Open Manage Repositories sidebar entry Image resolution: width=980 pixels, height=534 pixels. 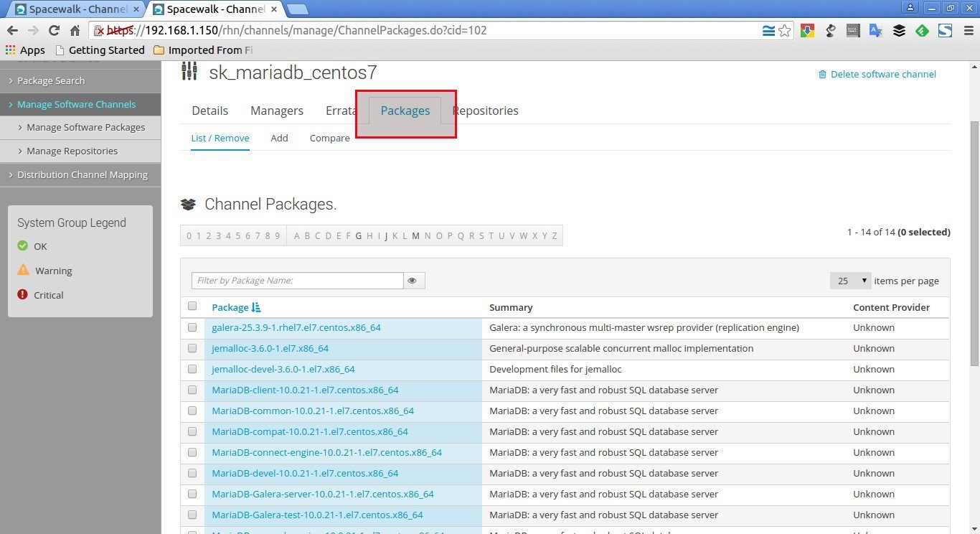pos(80,151)
